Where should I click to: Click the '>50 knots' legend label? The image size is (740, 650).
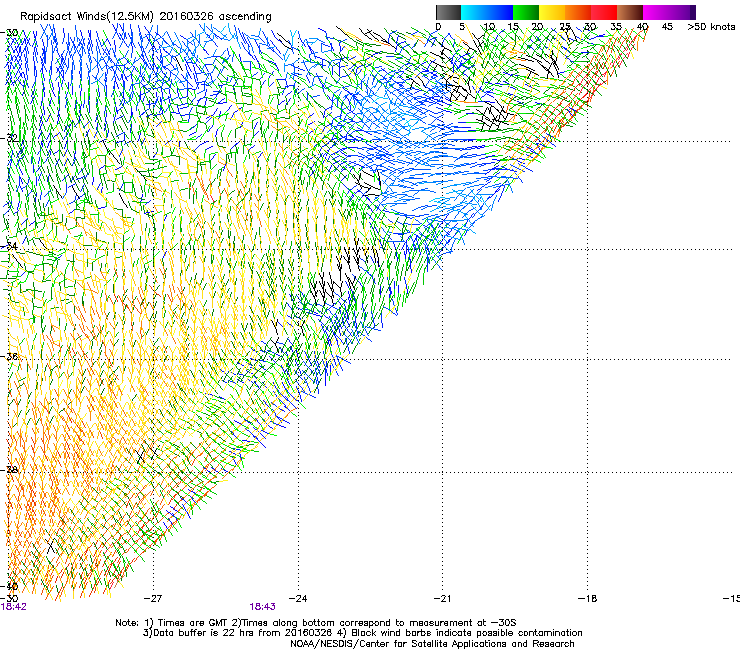pyautogui.click(x=711, y=27)
